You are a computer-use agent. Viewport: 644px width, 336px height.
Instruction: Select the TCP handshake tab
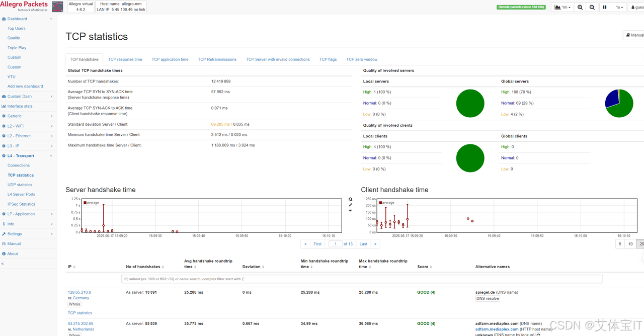(85, 59)
